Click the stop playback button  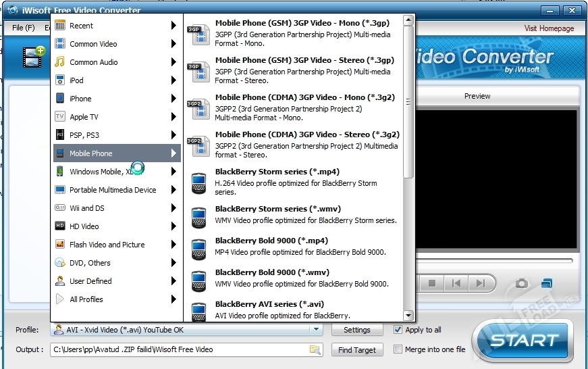[433, 283]
